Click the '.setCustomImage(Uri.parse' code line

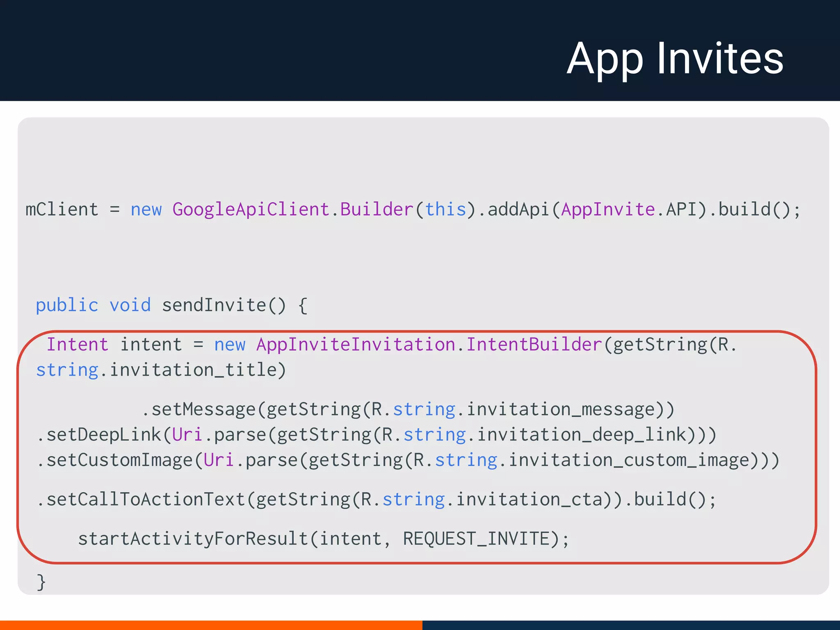[408, 460]
